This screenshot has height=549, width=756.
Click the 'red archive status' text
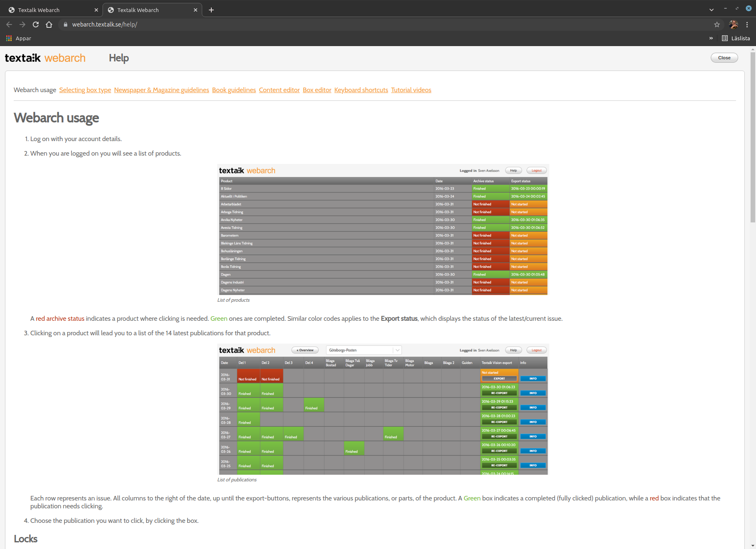click(x=60, y=319)
